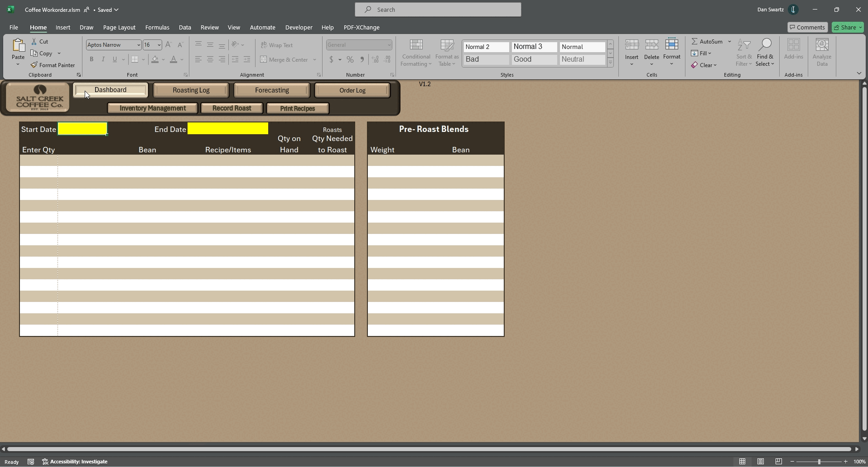
Task: Toggle Wrap Text
Action: [x=277, y=45]
